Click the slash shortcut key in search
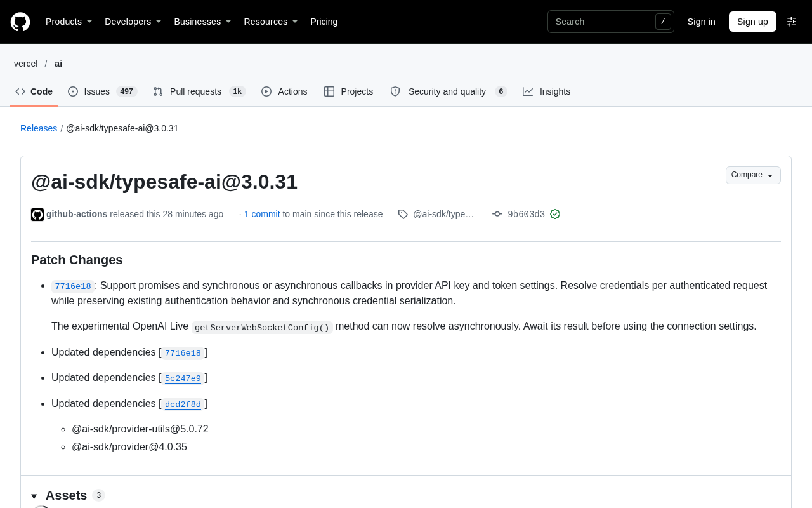This screenshot has width=812, height=508. (x=663, y=22)
